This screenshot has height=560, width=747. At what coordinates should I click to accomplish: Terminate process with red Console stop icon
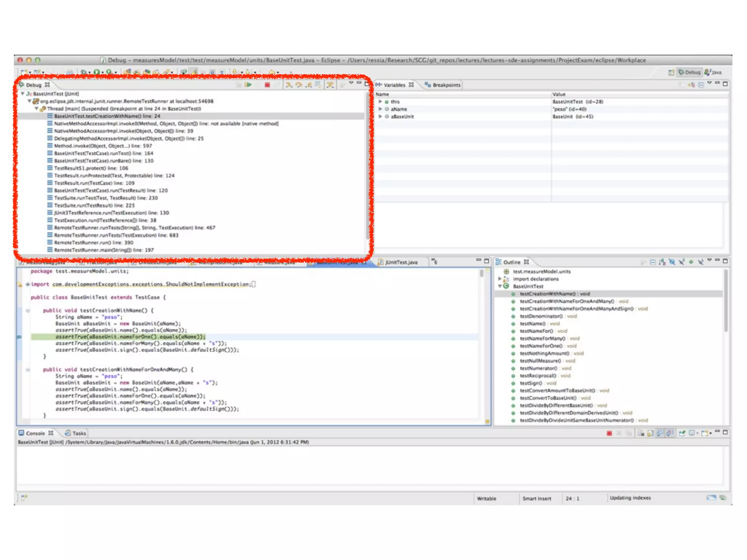point(609,433)
